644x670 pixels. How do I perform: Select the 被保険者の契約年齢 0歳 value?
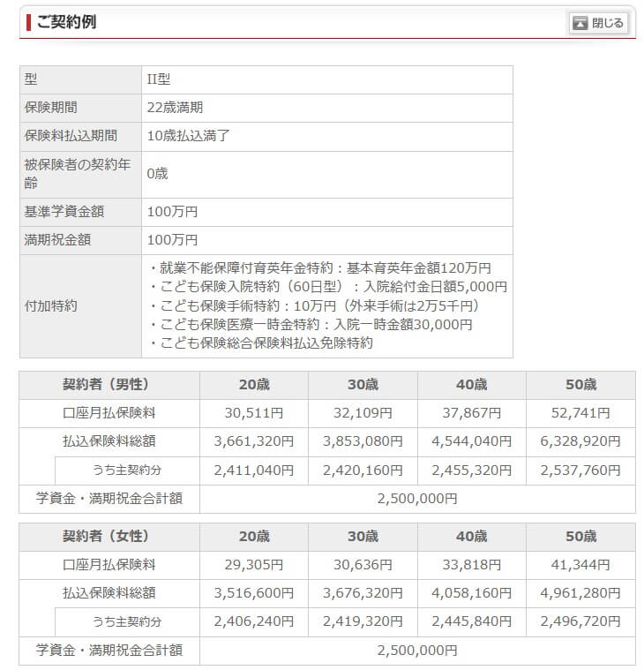157,174
